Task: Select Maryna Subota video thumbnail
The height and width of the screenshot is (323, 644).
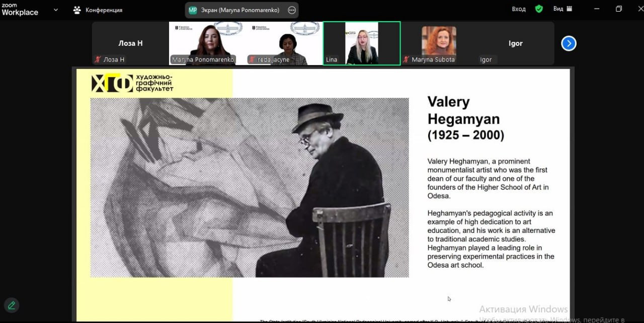Action: (x=439, y=43)
